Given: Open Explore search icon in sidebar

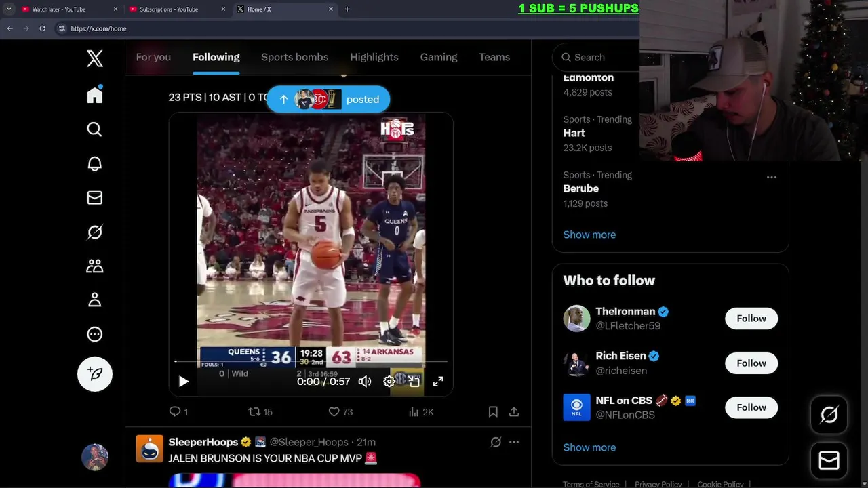Looking at the screenshot, I should click(95, 129).
